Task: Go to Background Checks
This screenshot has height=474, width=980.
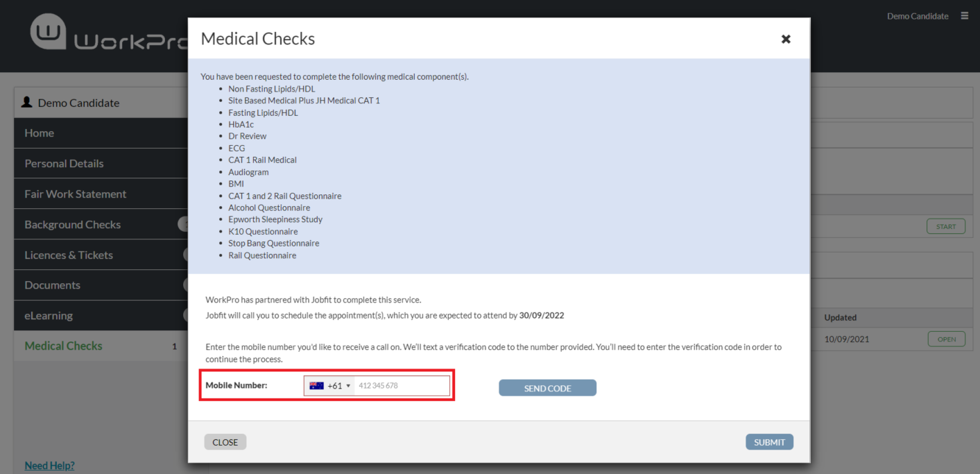Action: point(72,224)
